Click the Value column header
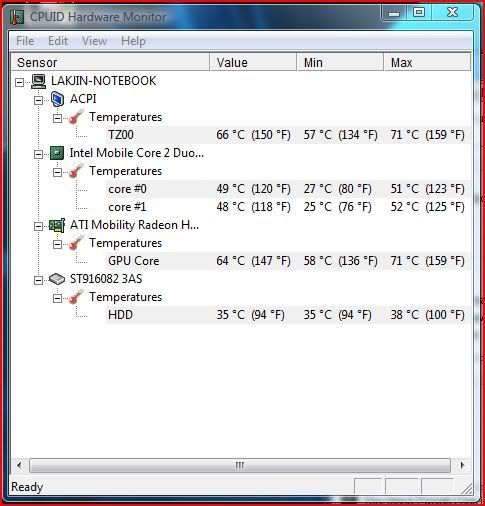Image resolution: width=485 pixels, height=506 pixels. [x=253, y=62]
